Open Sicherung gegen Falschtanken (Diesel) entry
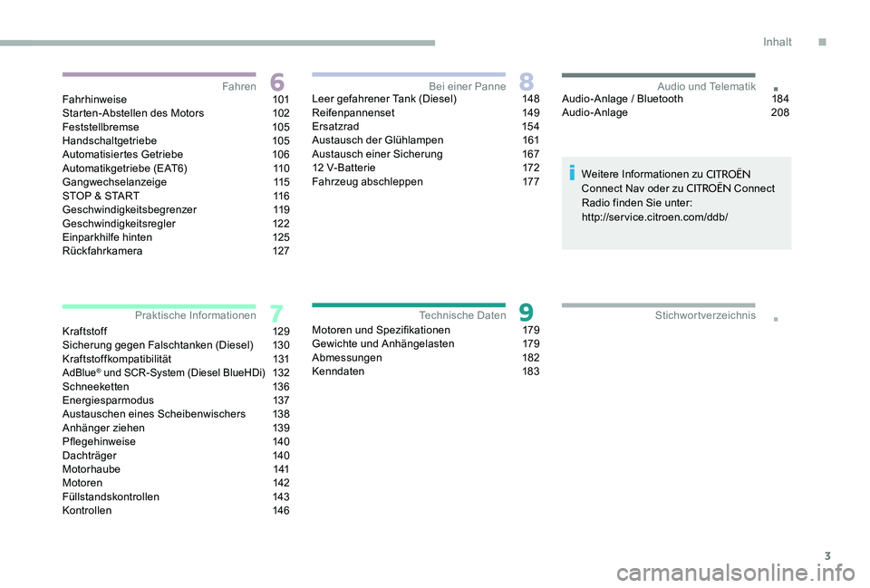 click(176, 345)
